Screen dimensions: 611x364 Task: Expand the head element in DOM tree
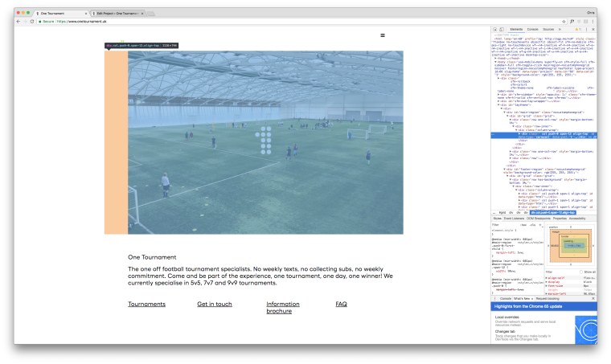[495, 58]
